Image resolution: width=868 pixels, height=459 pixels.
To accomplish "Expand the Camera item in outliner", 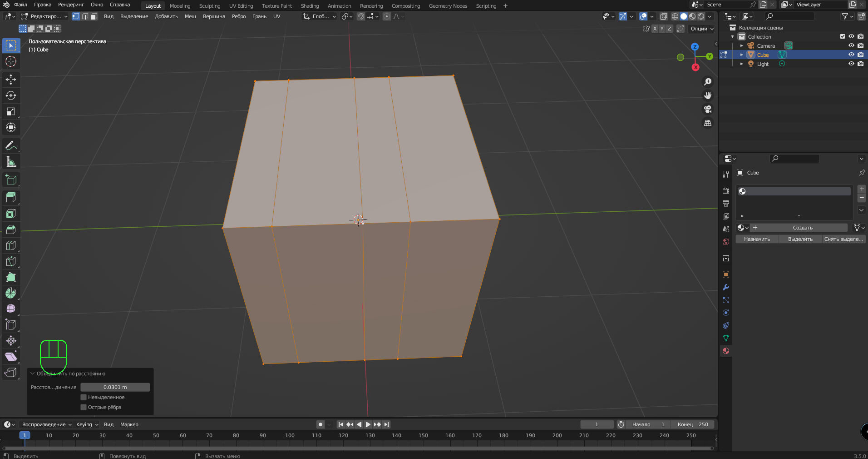I will pyautogui.click(x=741, y=45).
